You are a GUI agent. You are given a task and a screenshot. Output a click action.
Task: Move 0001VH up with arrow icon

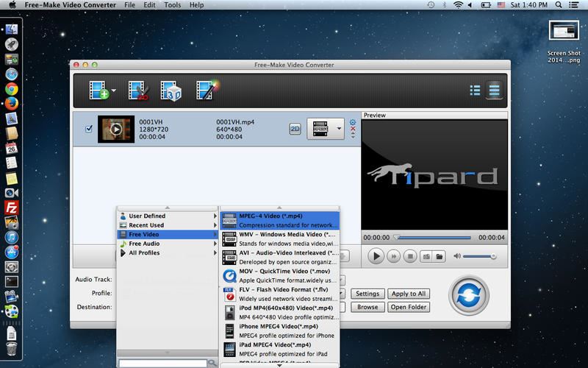coord(353,134)
